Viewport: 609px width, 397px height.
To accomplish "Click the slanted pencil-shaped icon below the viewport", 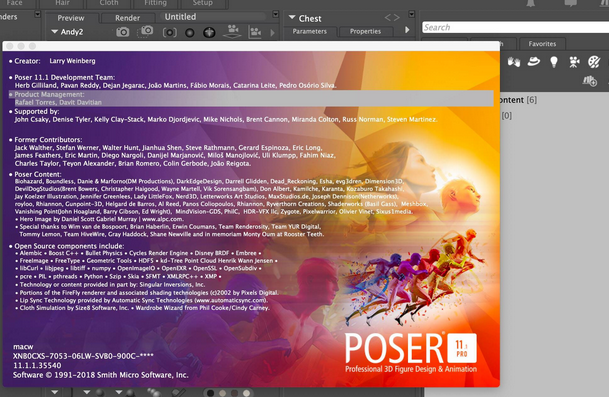I will point(179,392).
